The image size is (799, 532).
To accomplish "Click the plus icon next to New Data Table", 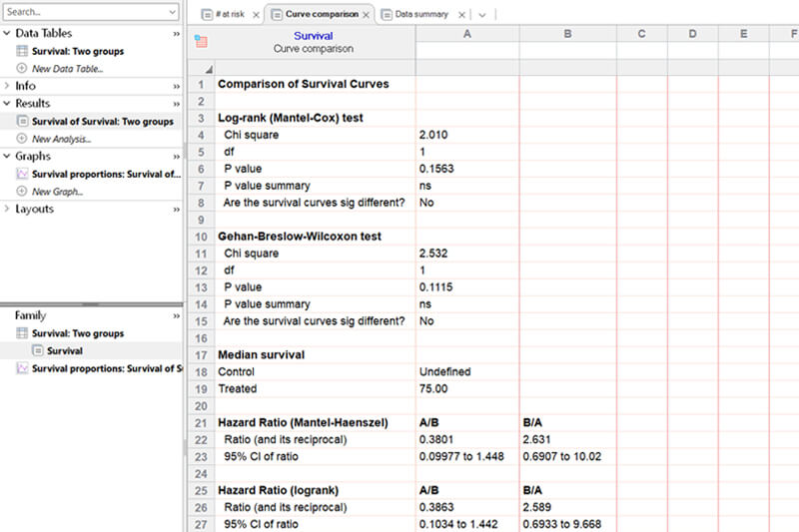I will [x=22, y=69].
